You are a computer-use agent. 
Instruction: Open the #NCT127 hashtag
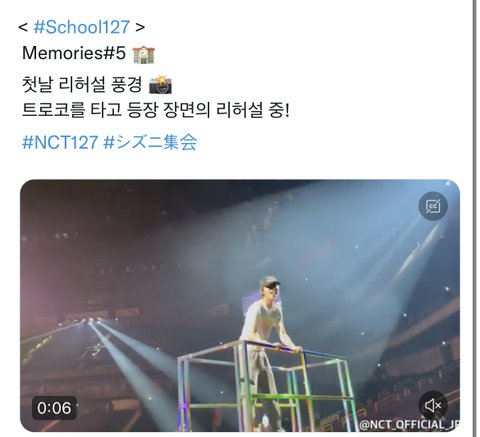[60, 142]
